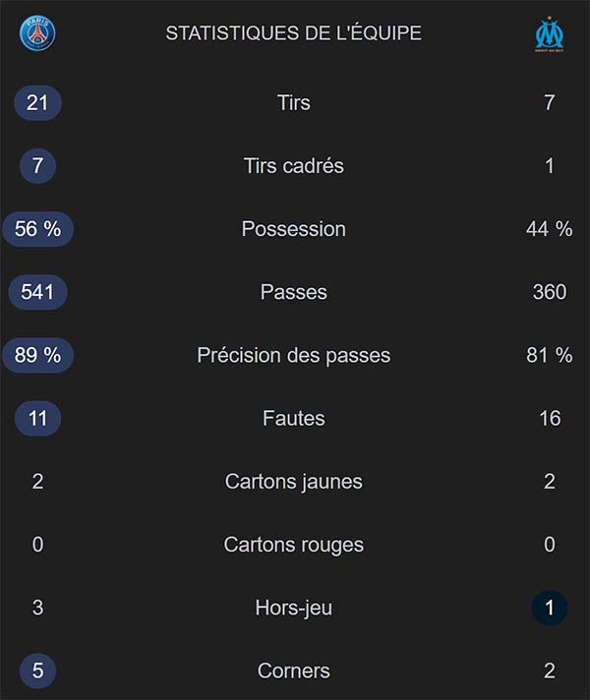Select PSG's 11 fouls badge

37,418
